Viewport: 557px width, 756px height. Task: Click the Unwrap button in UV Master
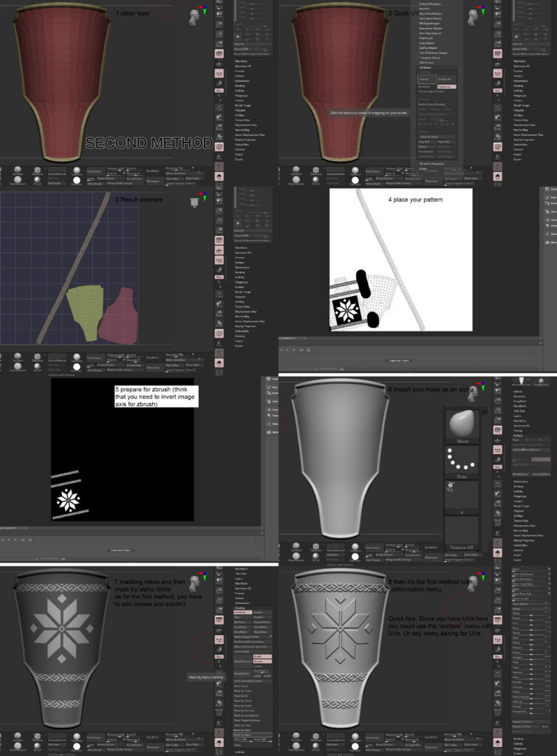click(x=426, y=80)
